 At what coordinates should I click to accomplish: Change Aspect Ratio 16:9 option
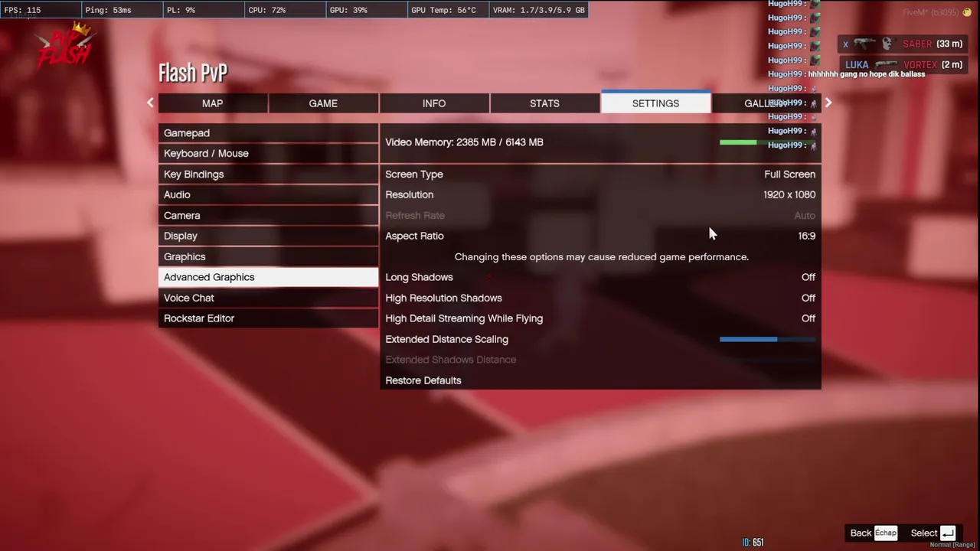[600, 236]
